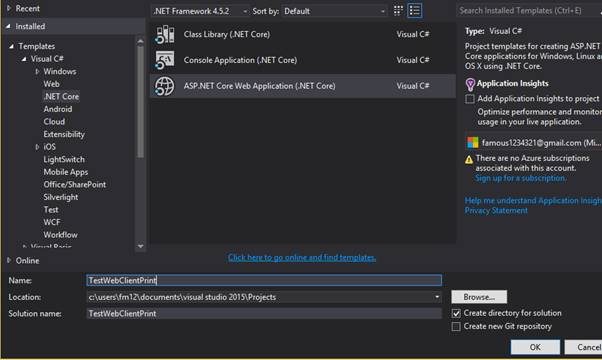The height and width of the screenshot is (360, 602).
Task: Click the famous1234321@gmail.com account selector
Action: click(x=534, y=143)
